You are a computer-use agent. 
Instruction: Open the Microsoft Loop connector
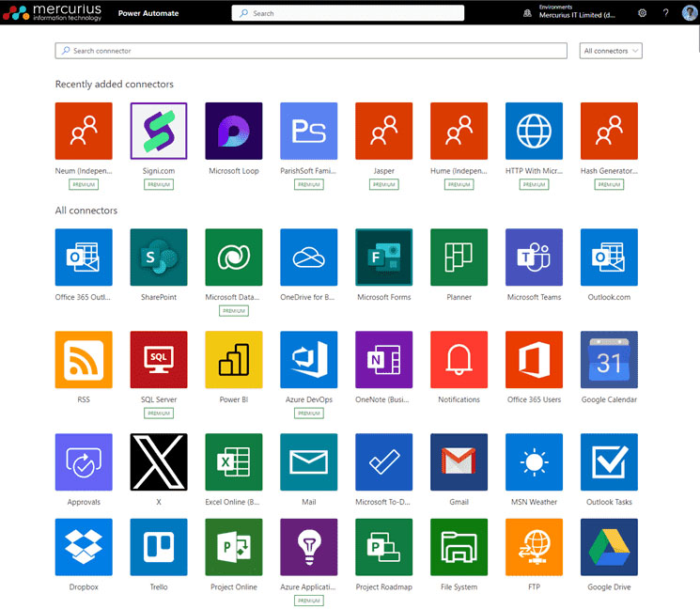point(233,131)
